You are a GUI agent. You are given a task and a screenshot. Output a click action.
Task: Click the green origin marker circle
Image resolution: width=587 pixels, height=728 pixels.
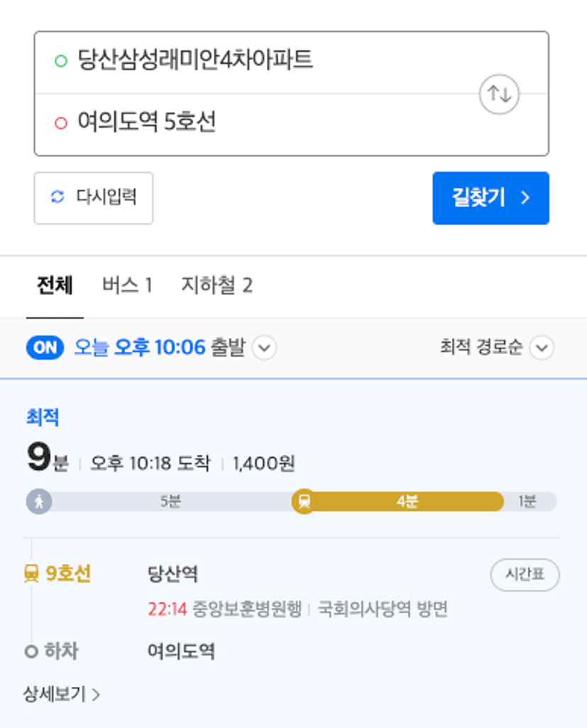pyautogui.click(x=61, y=61)
